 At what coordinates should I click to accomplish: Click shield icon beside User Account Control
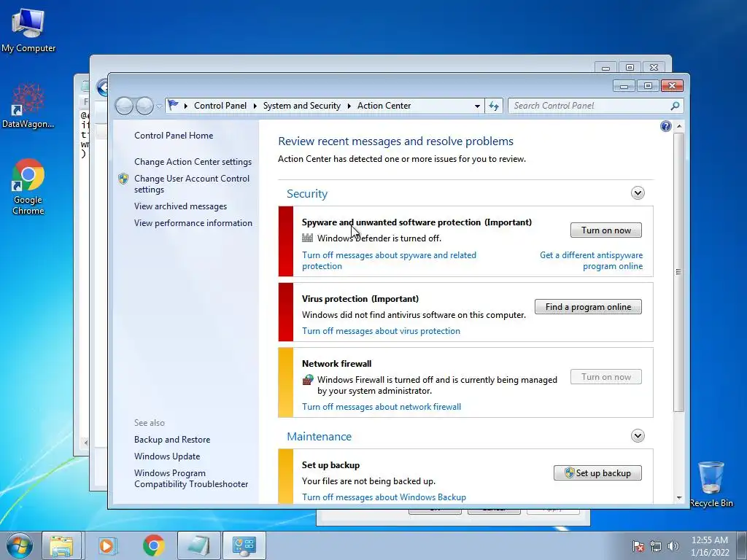[123, 179]
